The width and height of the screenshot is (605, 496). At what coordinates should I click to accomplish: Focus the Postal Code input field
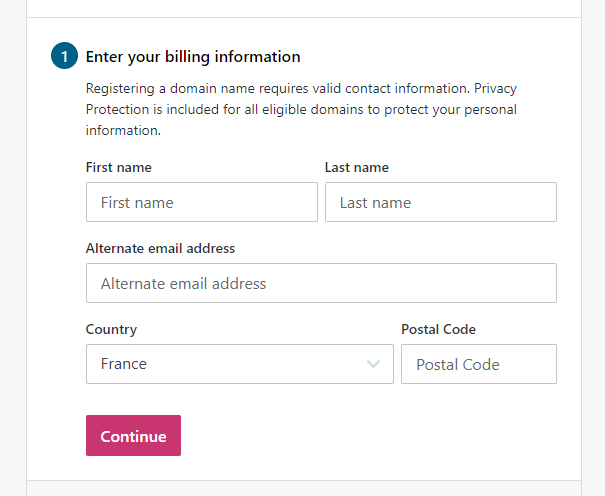(x=478, y=364)
